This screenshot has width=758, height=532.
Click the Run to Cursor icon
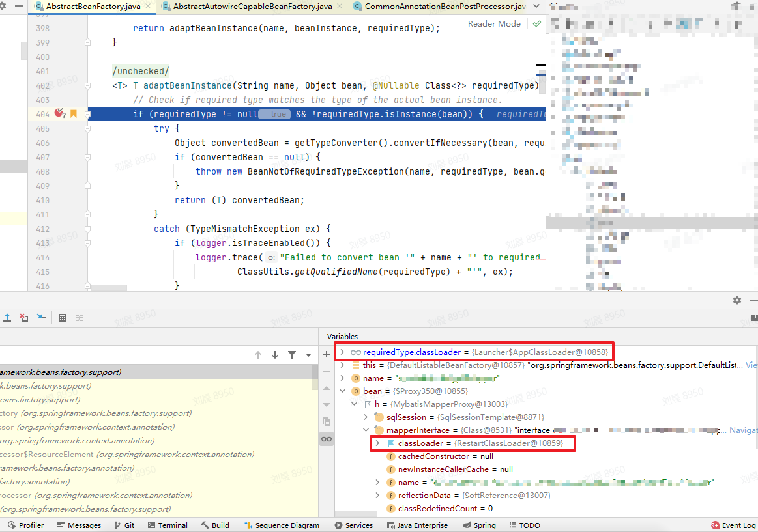tap(41, 318)
